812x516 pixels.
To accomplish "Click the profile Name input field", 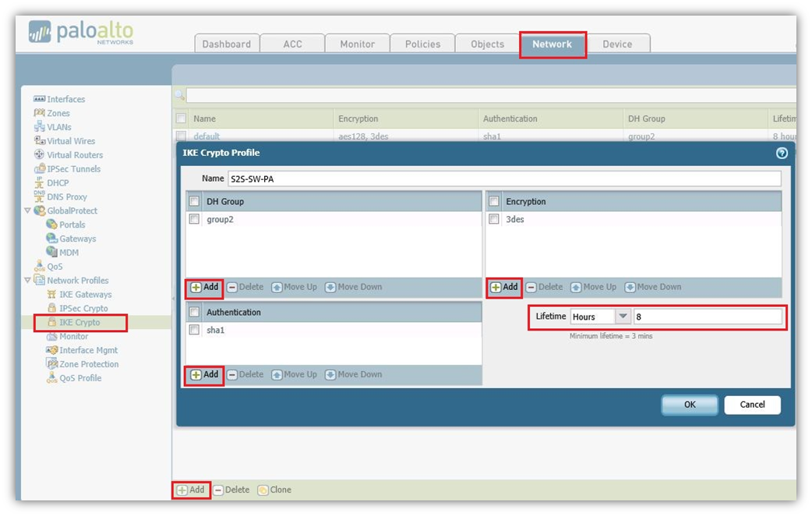I will (503, 178).
